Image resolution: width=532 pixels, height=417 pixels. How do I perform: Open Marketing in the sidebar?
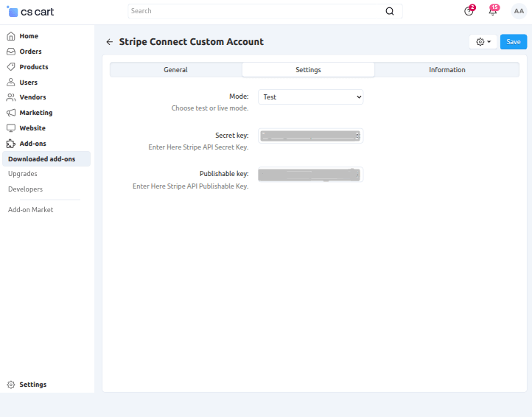[36, 113]
